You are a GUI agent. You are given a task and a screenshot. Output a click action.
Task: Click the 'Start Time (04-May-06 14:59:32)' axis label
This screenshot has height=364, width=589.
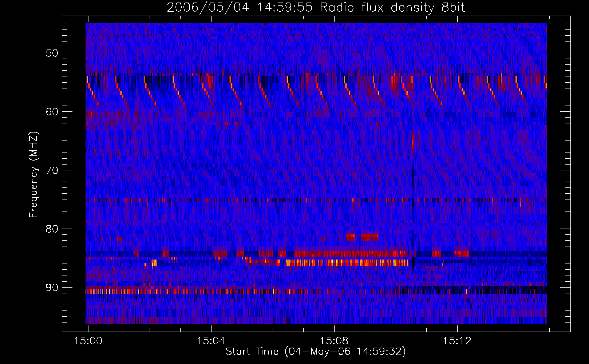[x=316, y=352]
